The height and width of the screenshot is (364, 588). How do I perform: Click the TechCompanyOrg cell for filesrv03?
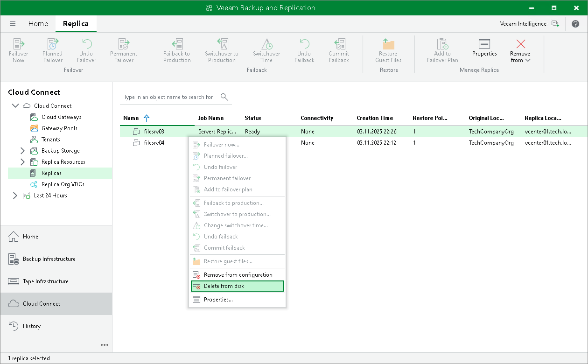pos(491,132)
